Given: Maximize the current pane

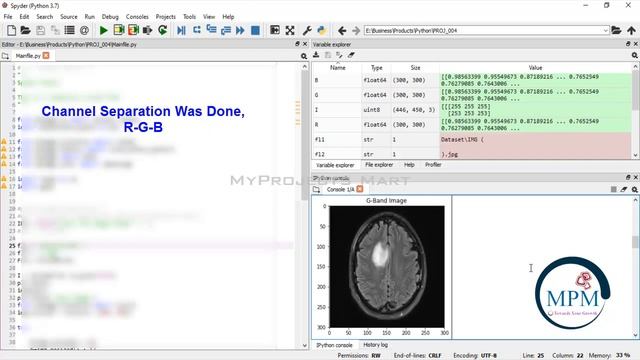Looking at the screenshot, I should (x=275, y=30).
